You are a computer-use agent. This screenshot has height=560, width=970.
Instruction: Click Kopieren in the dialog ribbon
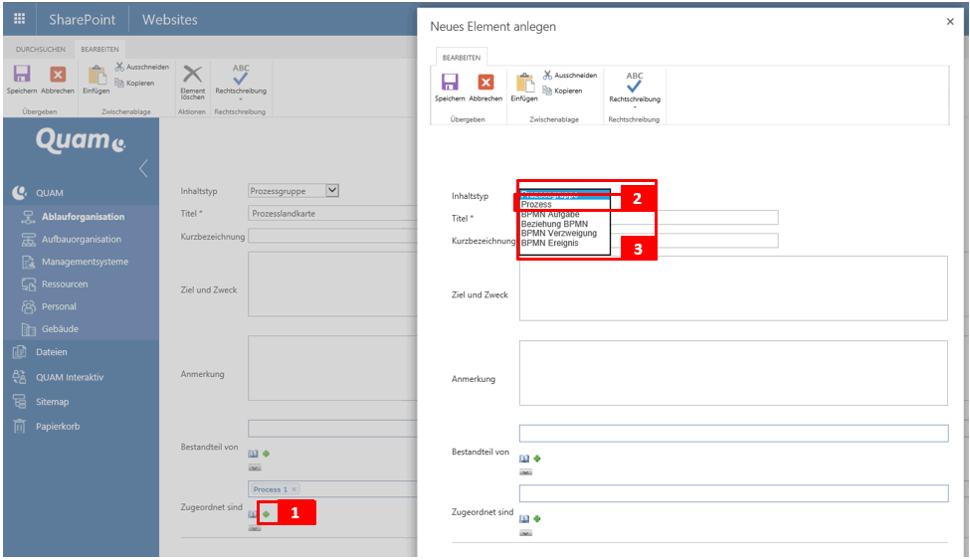pyautogui.click(x=563, y=91)
